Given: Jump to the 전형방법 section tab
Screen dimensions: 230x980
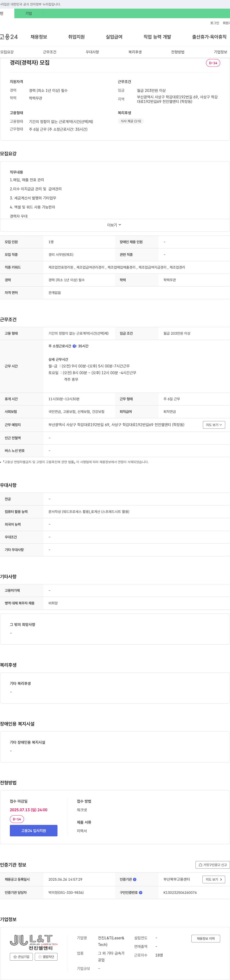Looking at the screenshot, I should 178,52.
